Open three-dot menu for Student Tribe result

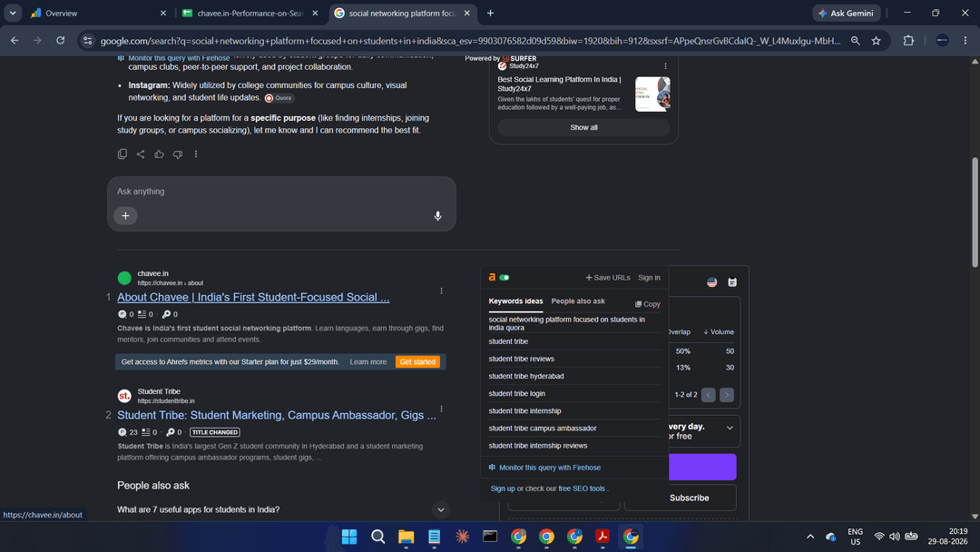[x=441, y=409]
